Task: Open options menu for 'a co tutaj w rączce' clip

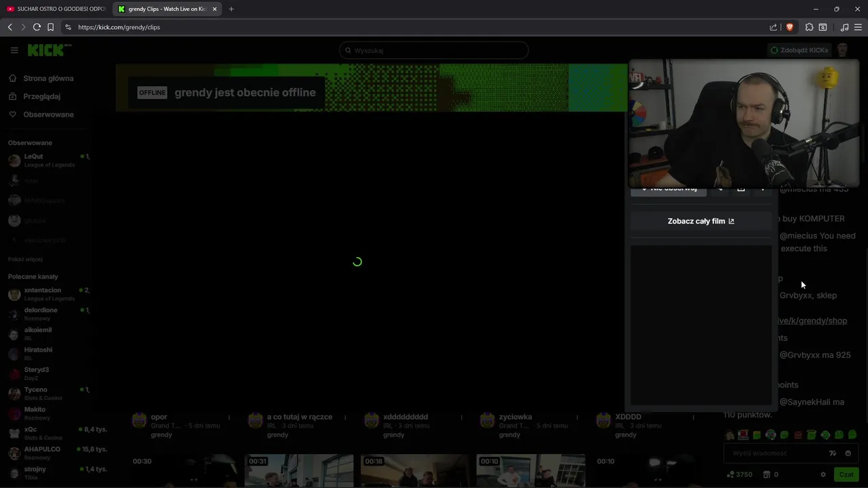Action: click(x=345, y=418)
